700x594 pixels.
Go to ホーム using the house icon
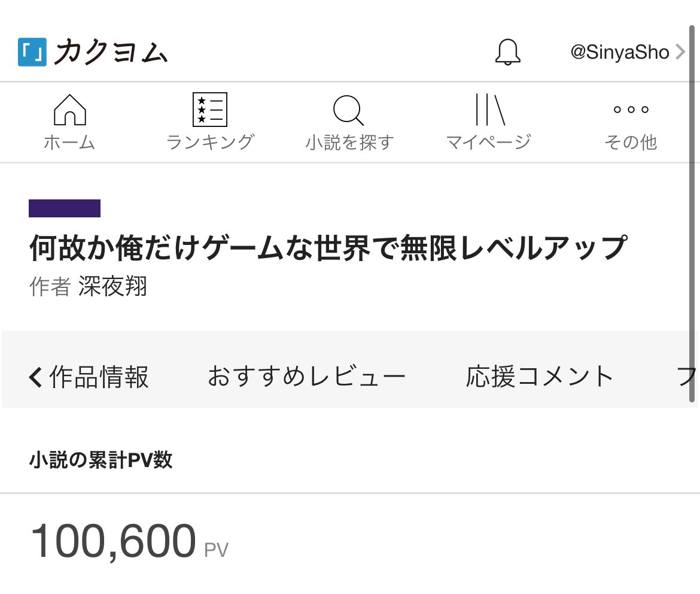pos(69,110)
